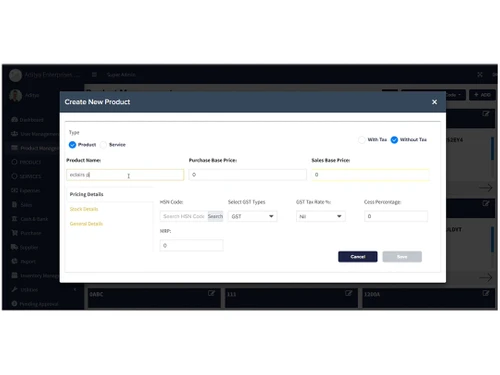
Task: Click the Cash & Bank sidebar icon
Action: (x=14, y=219)
